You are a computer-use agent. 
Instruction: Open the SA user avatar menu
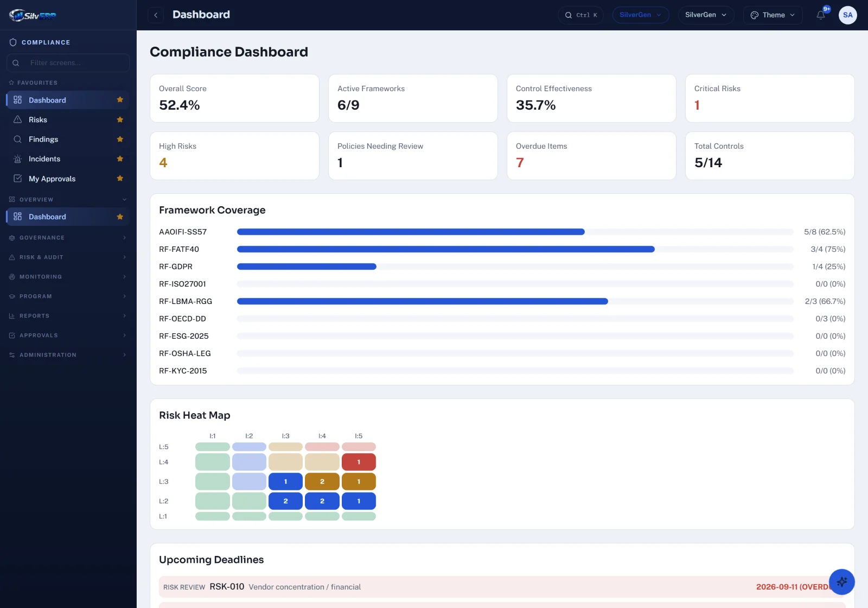[x=847, y=15]
